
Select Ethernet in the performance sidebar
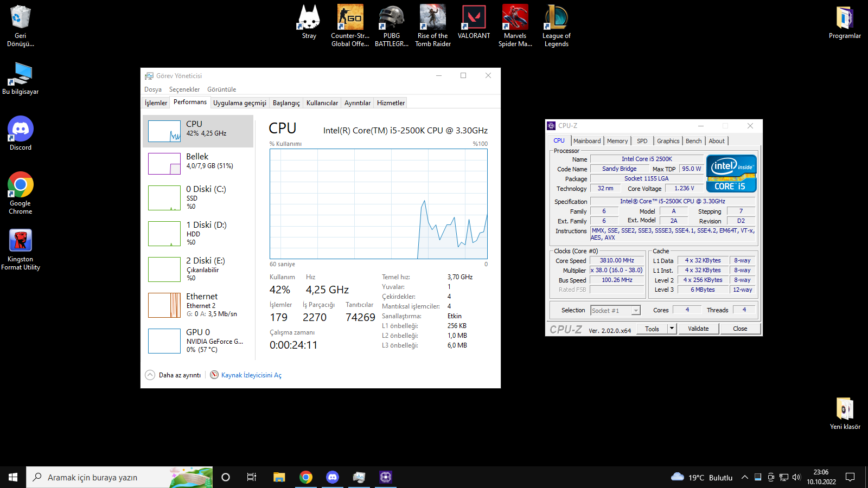(198, 305)
